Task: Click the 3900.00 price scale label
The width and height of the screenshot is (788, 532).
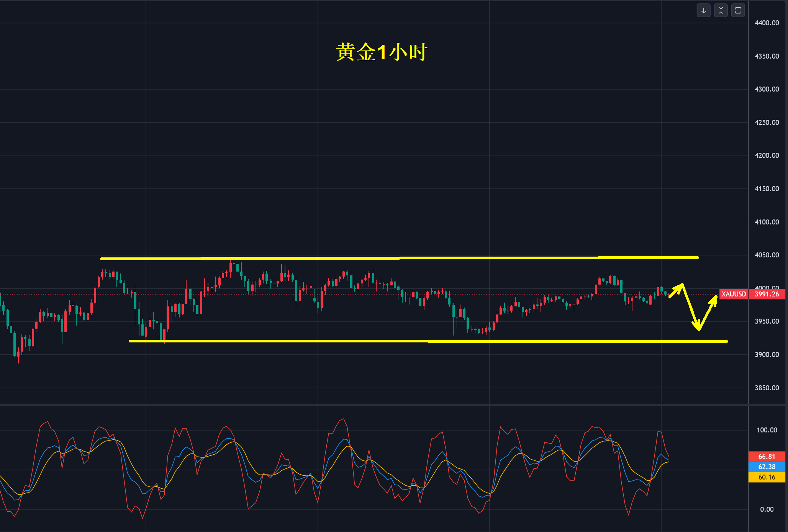Action: pyautogui.click(x=767, y=355)
